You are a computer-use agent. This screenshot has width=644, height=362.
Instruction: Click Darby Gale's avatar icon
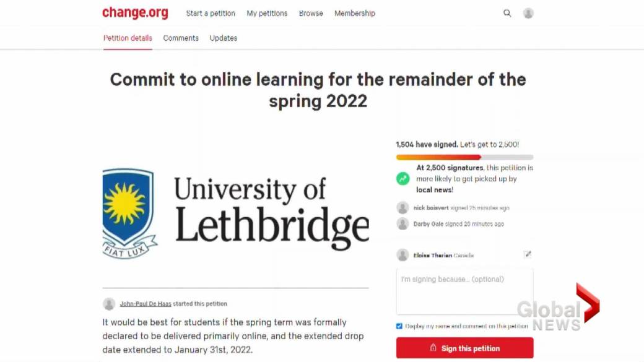click(402, 224)
